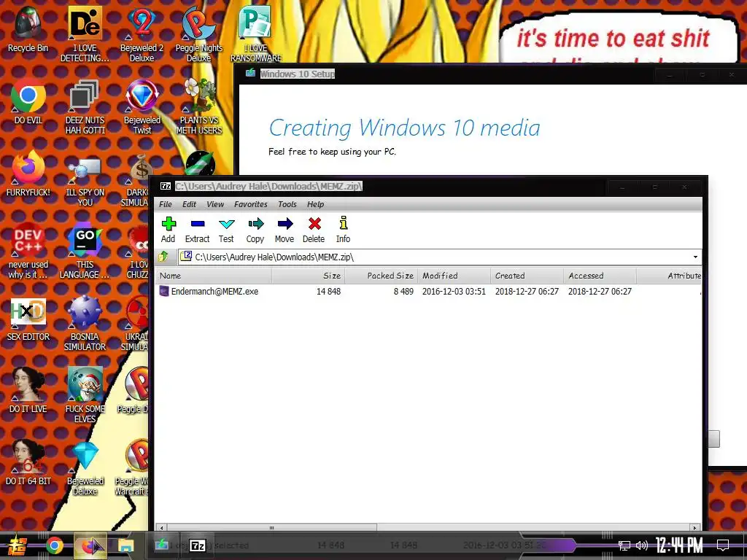Select the Endermanch@MEMZ.exe file row
Image resolution: width=747 pixels, height=560 pixels.
pos(429,292)
